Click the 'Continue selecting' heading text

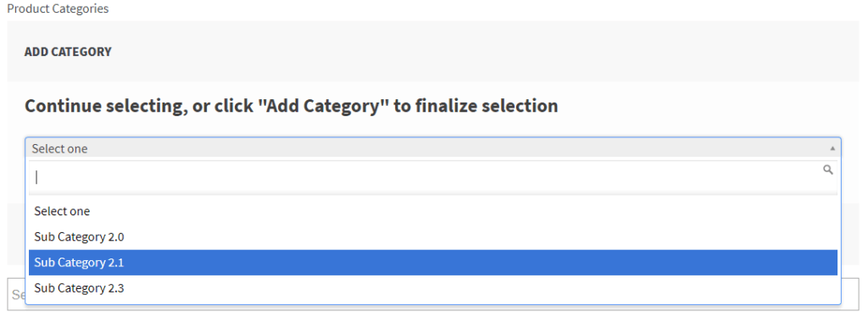[292, 105]
